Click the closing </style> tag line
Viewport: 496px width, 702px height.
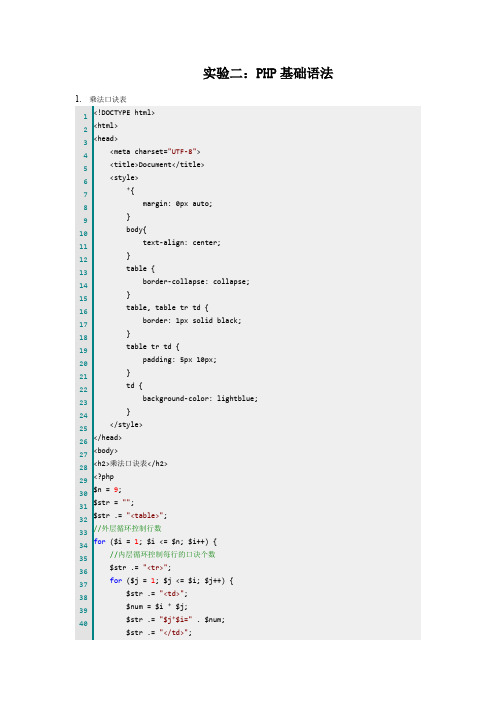click(126, 424)
